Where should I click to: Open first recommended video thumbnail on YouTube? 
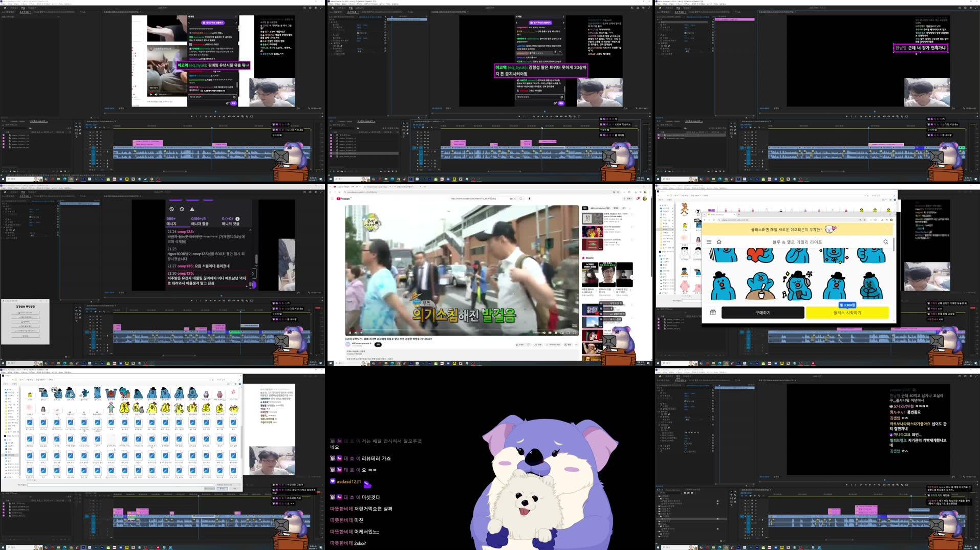point(592,218)
